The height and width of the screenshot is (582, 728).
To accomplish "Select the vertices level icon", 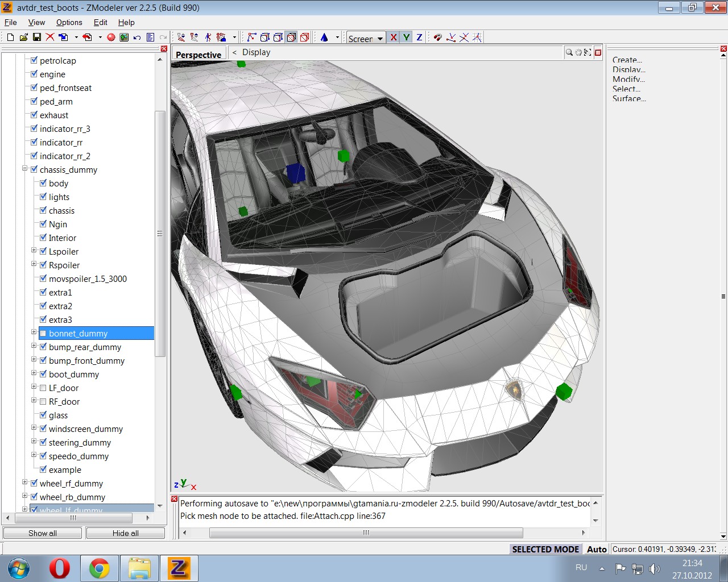I will pyautogui.click(x=251, y=37).
